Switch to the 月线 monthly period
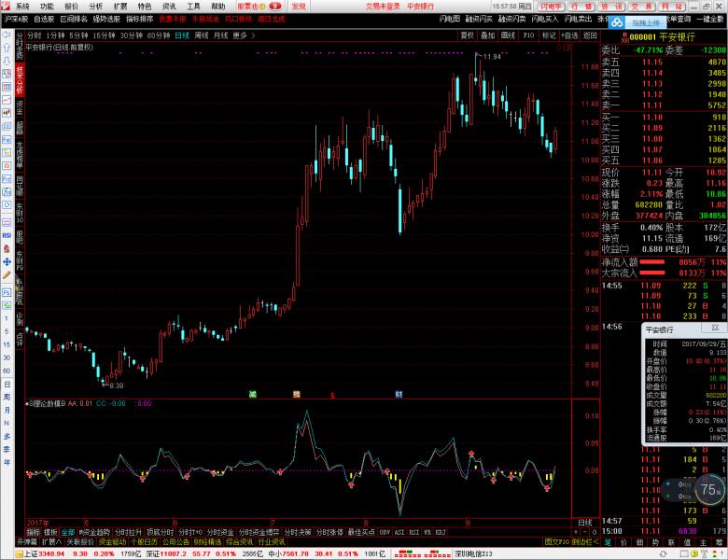Viewport: 728px width, 560px height. tap(220, 35)
